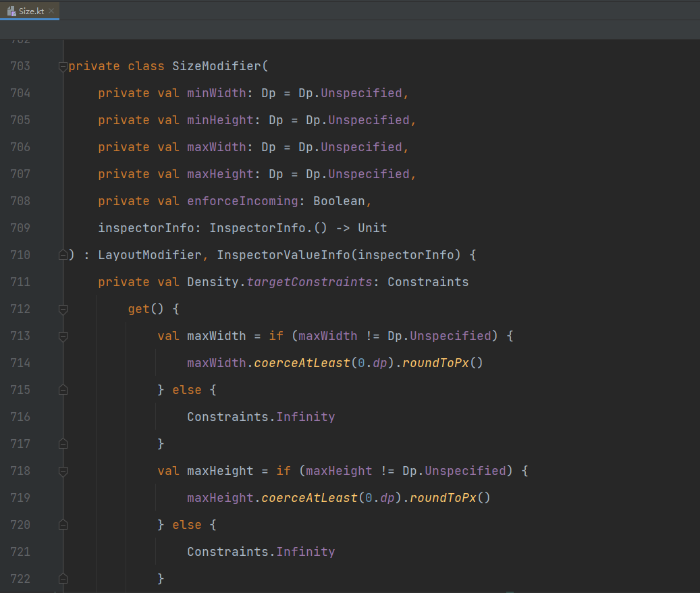The height and width of the screenshot is (593, 700).
Task: Place cursor on the minWidth property name
Action: point(216,93)
